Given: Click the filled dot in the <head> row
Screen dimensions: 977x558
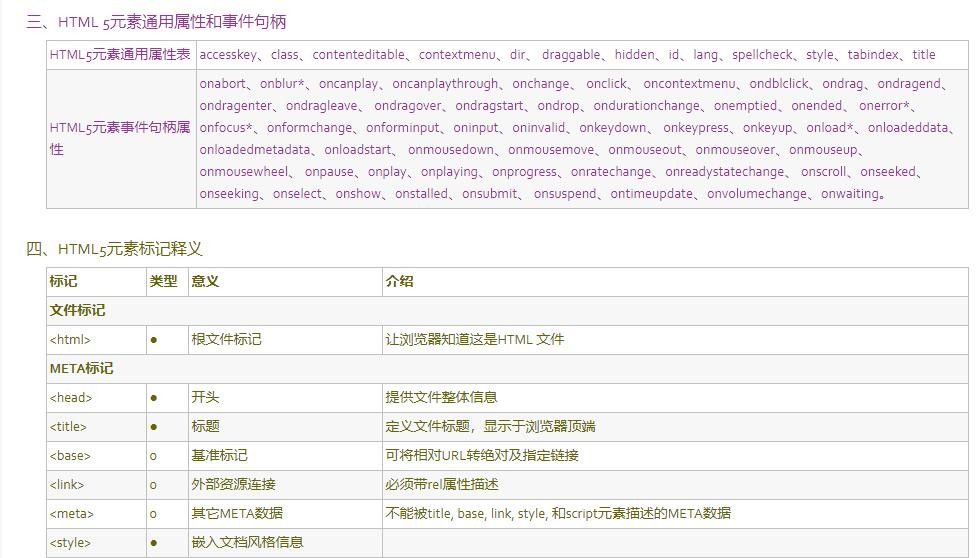Looking at the screenshot, I should [154, 398].
